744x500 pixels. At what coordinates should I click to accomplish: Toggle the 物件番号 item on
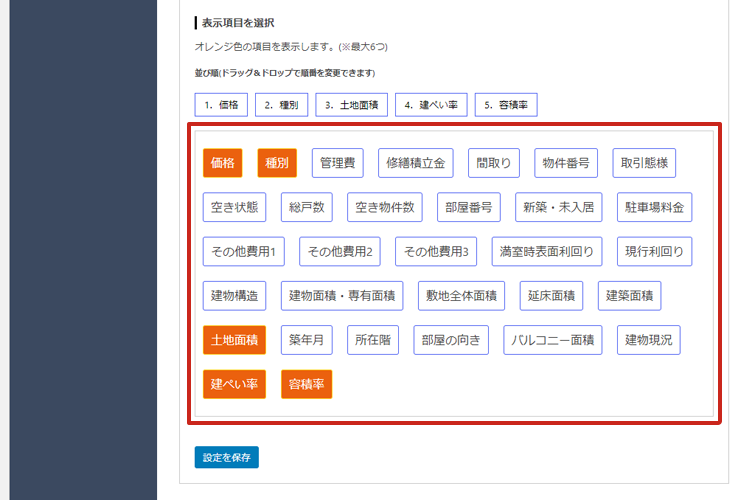(x=565, y=163)
